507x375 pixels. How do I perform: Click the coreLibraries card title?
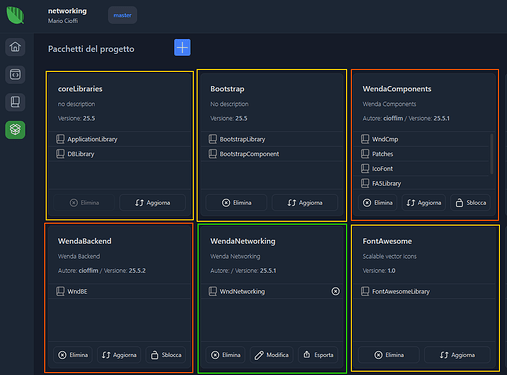[x=80, y=89]
